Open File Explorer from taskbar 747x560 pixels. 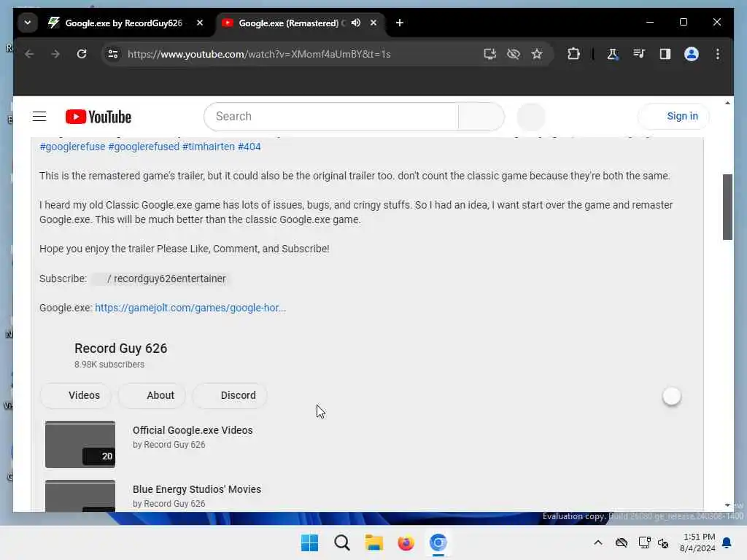(374, 542)
